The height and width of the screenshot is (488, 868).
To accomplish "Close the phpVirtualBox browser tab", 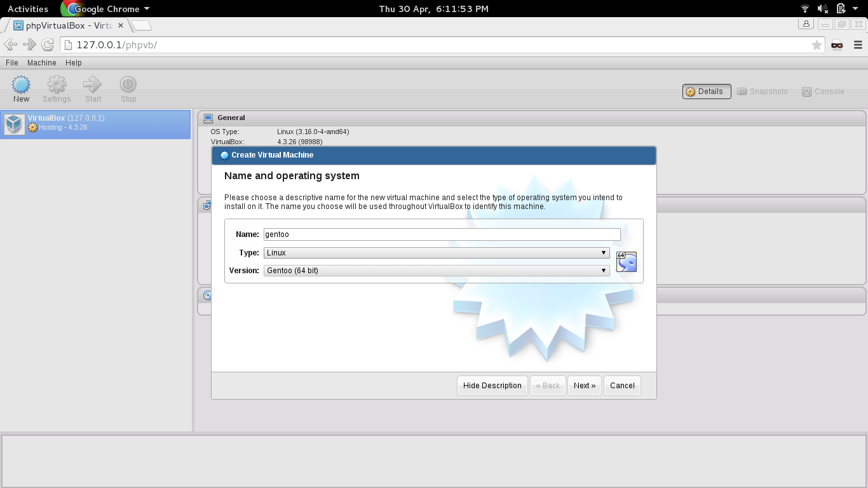I will (x=121, y=25).
